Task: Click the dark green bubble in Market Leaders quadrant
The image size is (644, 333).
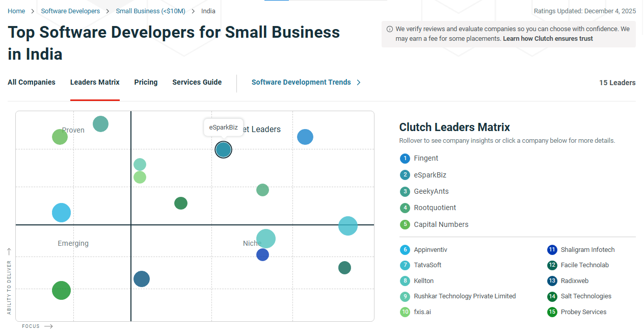Action: tap(181, 203)
